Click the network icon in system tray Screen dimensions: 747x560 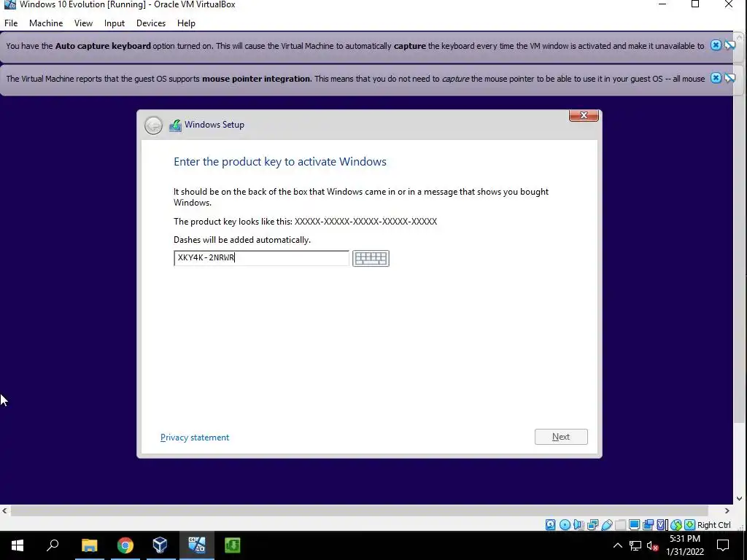(635, 545)
